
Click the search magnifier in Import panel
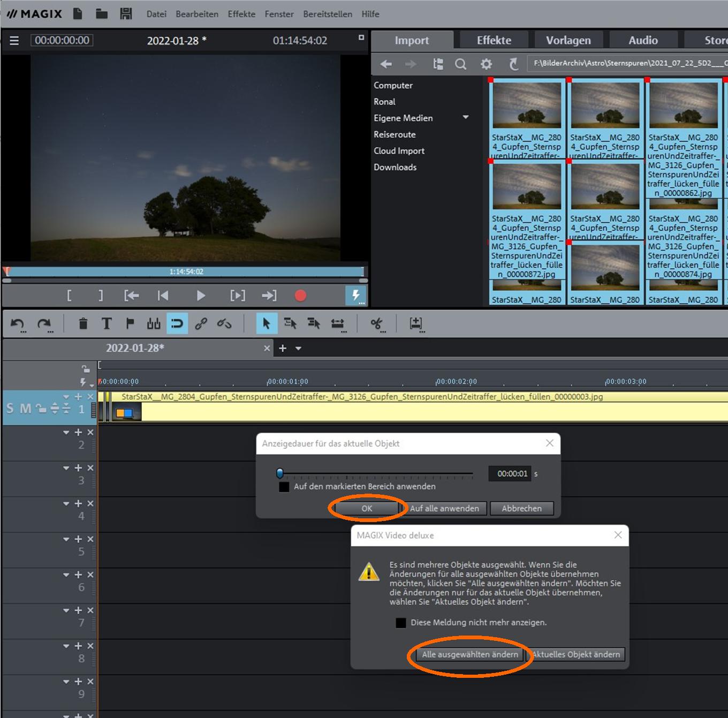pos(460,64)
